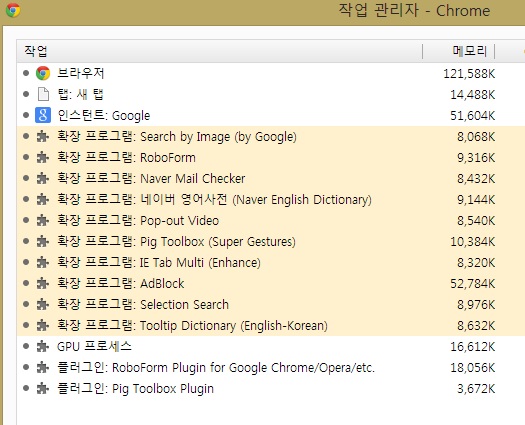Click the puzzle icon for the RoboForm Plugin row
This screenshot has height=425, width=525.
coord(43,367)
